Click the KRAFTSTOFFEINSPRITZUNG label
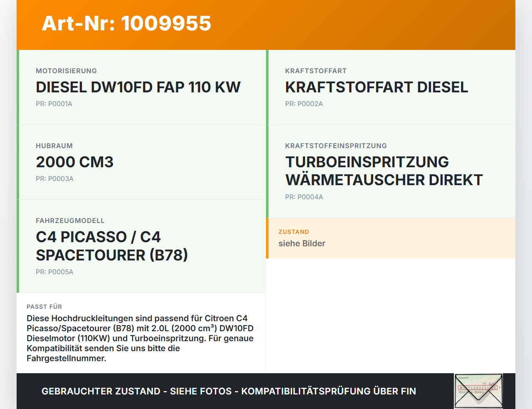Screen dimensions: 532x409 (x=336, y=146)
